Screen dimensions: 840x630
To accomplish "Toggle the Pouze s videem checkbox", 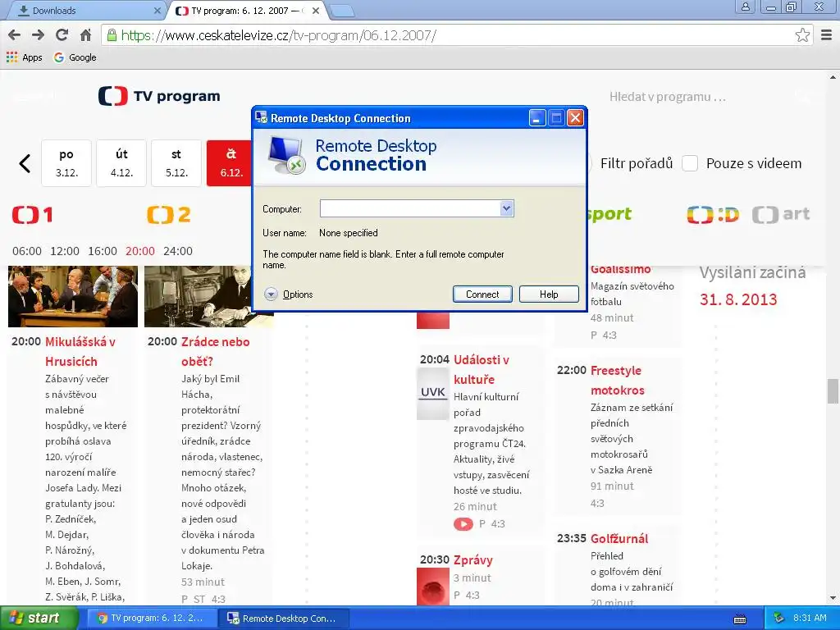I will (689, 163).
